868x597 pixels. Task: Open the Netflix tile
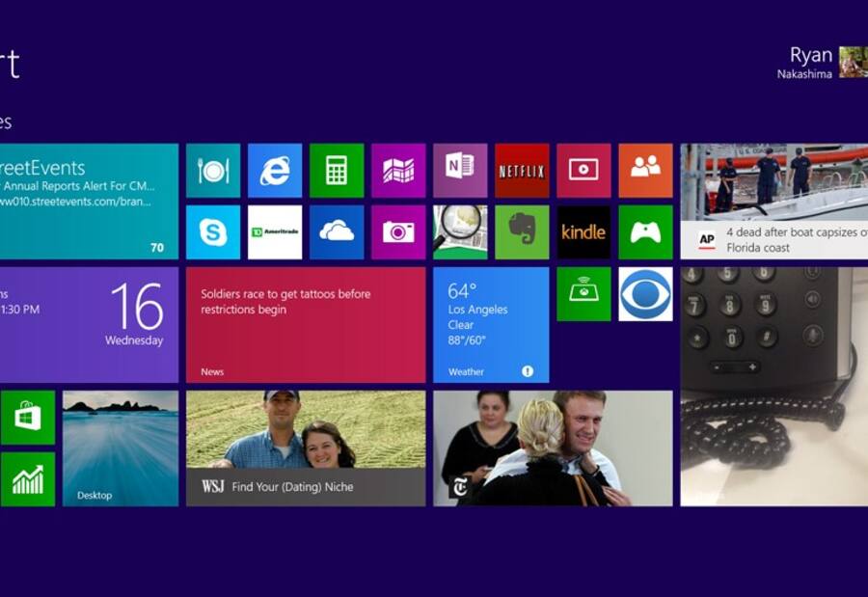click(x=522, y=171)
